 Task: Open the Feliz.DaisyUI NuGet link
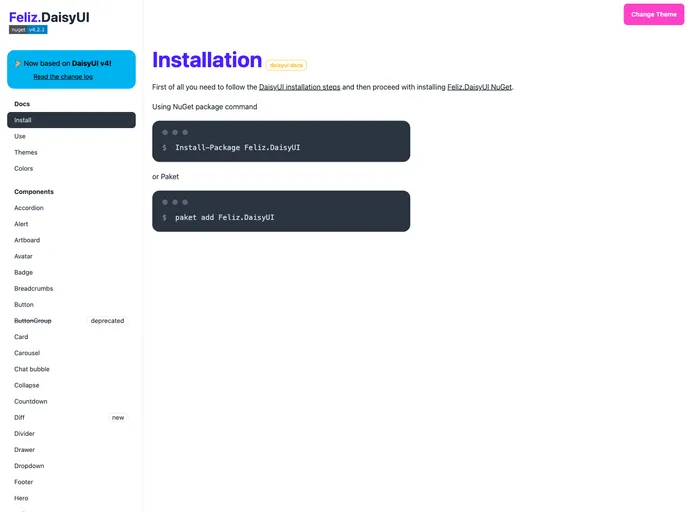pos(479,87)
